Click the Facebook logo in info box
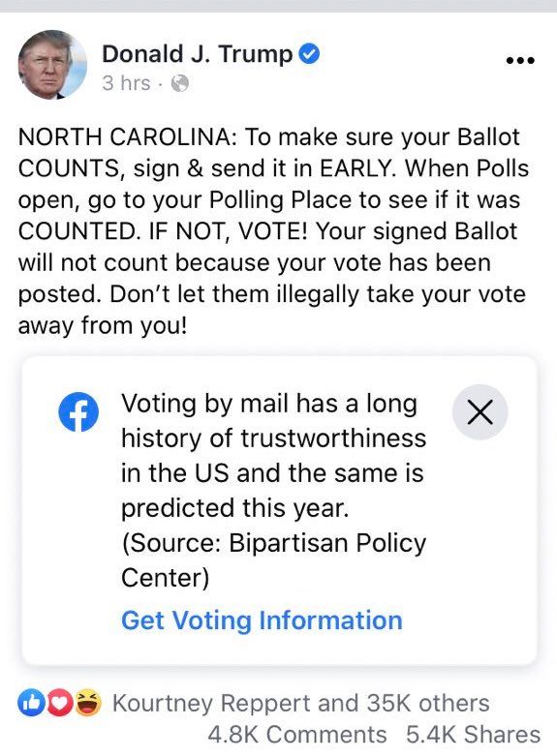The height and width of the screenshot is (756, 557). click(x=78, y=411)
